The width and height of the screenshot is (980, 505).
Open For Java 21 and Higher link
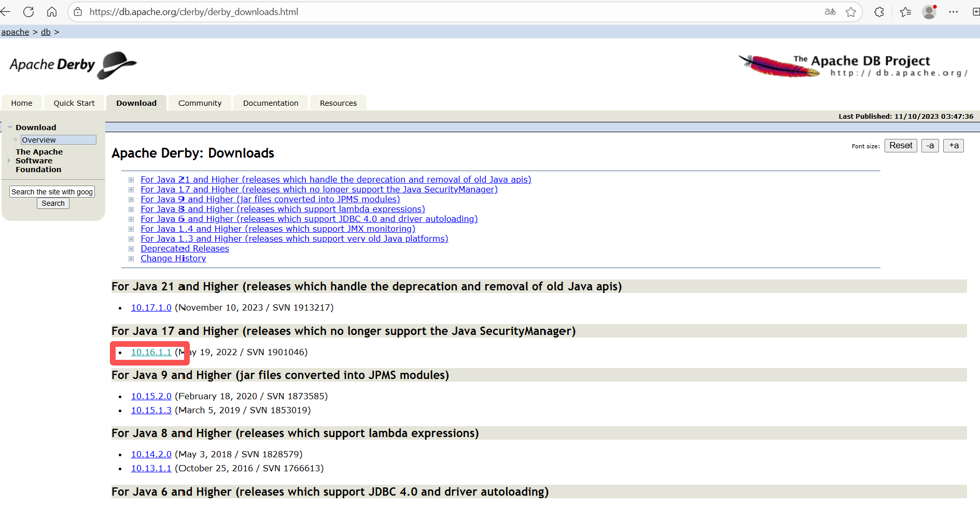336,179
